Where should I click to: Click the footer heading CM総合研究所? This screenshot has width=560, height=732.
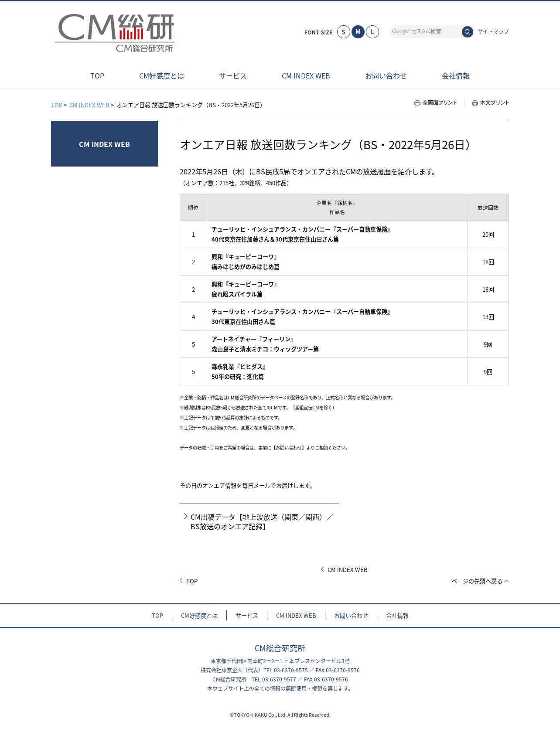pos(280,648)
